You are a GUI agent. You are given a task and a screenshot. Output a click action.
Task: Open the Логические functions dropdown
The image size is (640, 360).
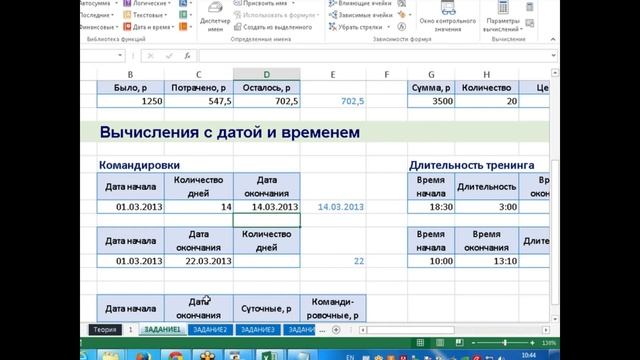tap(147, 3)
